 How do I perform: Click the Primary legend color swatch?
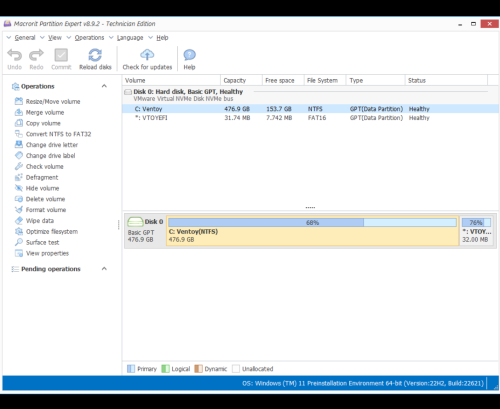click(131, 369)
